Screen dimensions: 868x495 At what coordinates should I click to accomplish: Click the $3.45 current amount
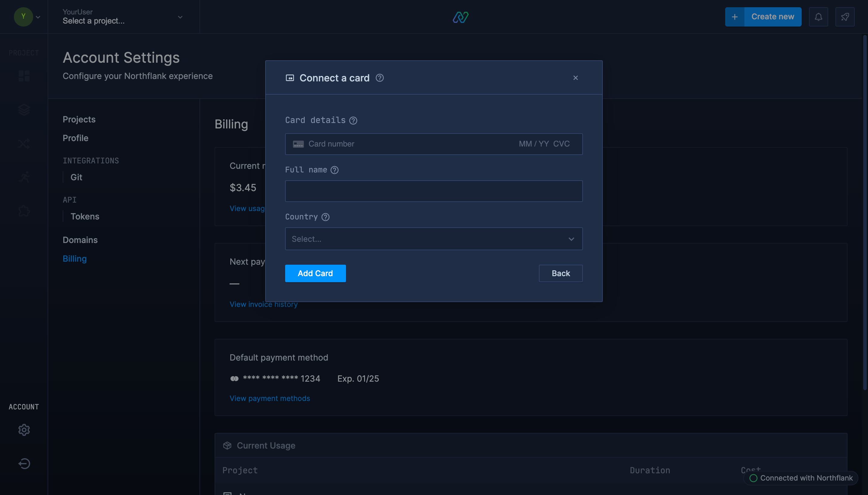point(243,188)
